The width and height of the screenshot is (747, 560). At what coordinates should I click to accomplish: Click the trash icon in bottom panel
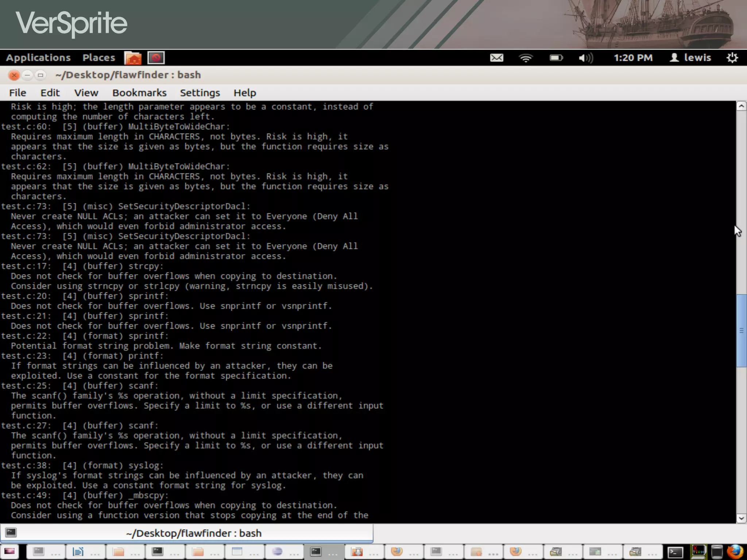717,552
